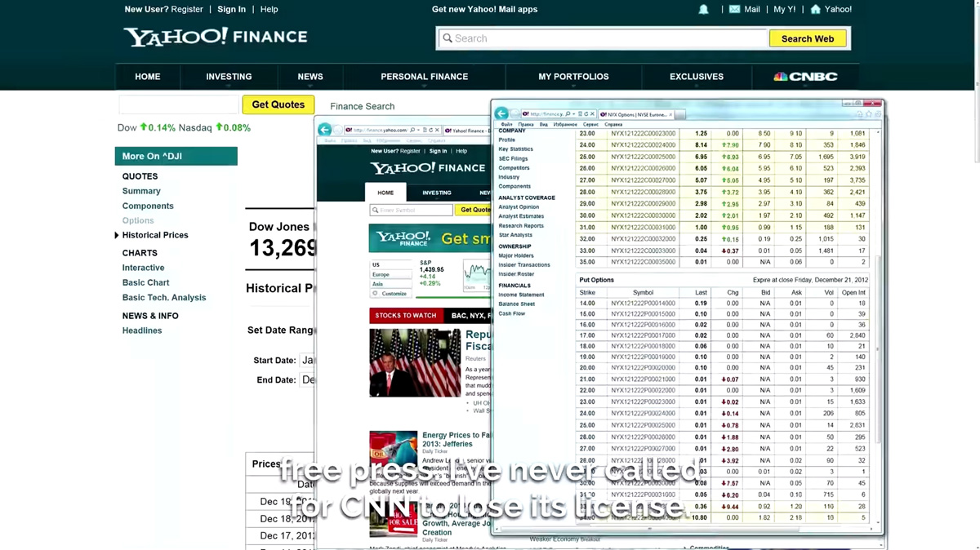Open EXCLUSIVES in main navigation
The image size is (980, 550).
697,77
